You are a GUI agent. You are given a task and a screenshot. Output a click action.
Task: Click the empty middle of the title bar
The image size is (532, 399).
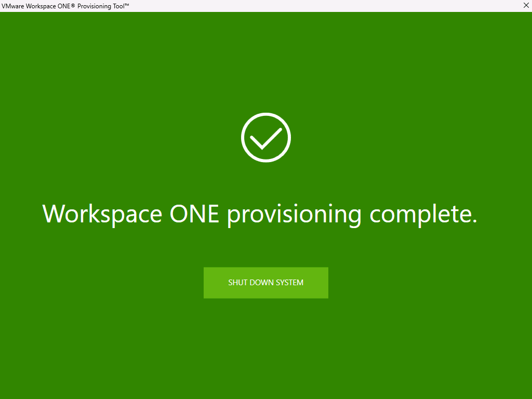tap(312, 6)
